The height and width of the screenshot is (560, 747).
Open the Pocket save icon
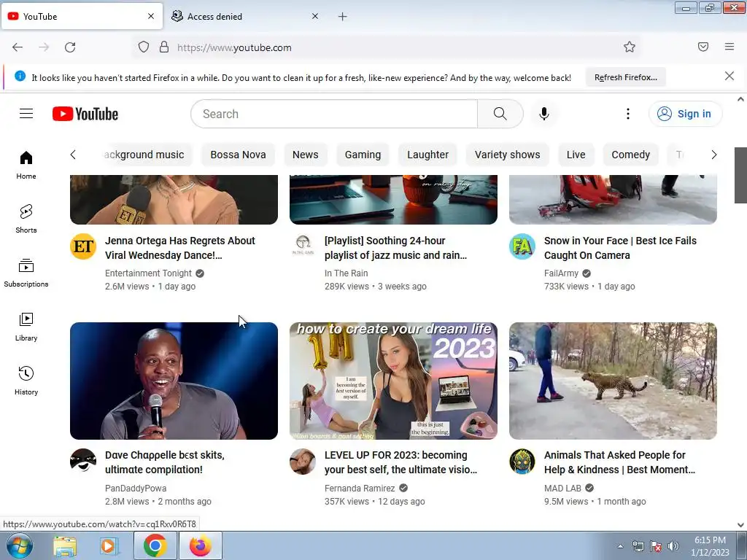point(703,47)
